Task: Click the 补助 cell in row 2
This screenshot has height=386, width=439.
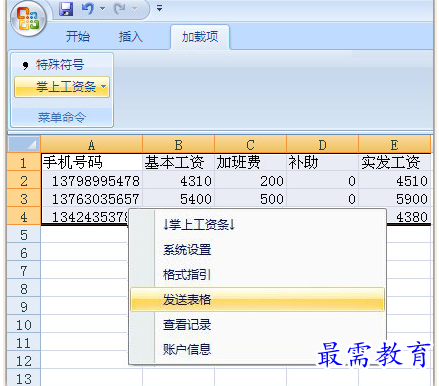Action: coord(322,181)
